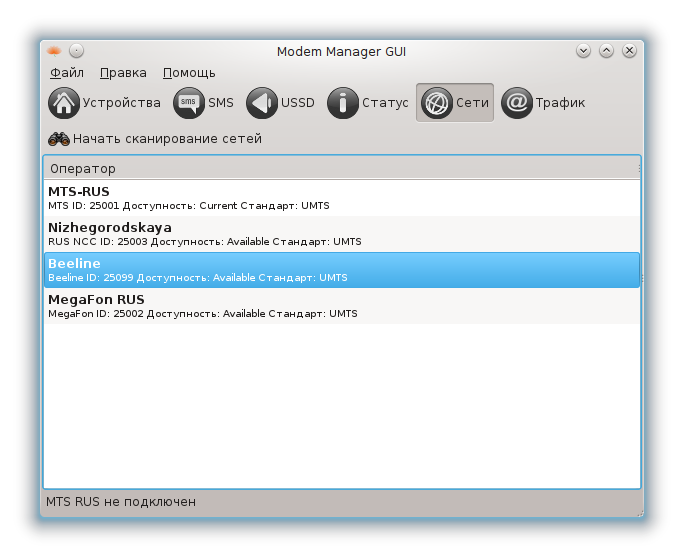684x557 pixels.
Task: Click the Сети toolbar label
Action: click(472, 103)
